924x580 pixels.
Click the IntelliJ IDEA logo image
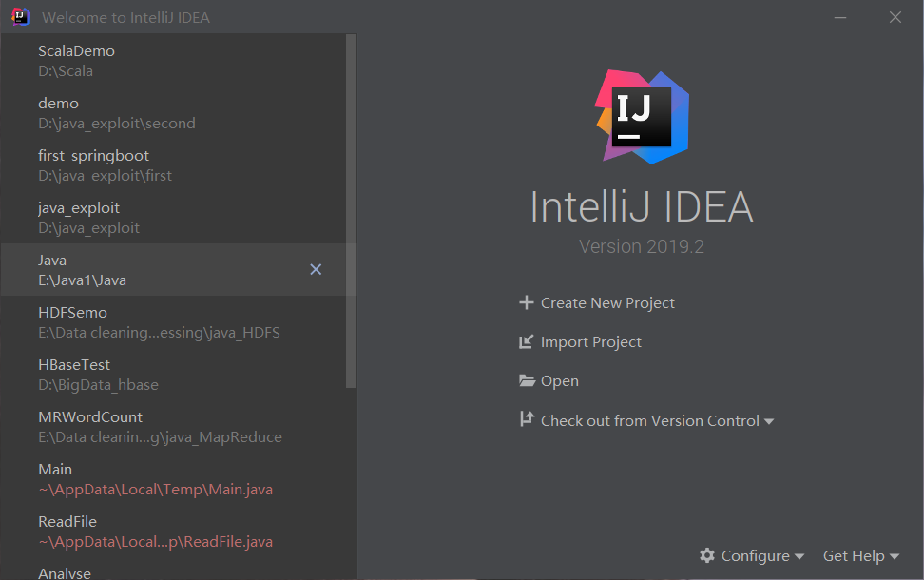click(x=641, y=117)
